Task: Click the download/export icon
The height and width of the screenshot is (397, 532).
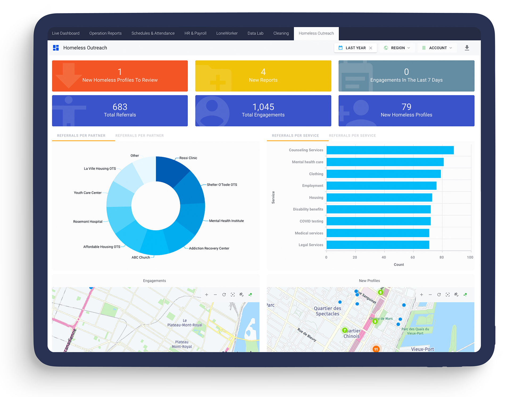Action: coord(467,48)
